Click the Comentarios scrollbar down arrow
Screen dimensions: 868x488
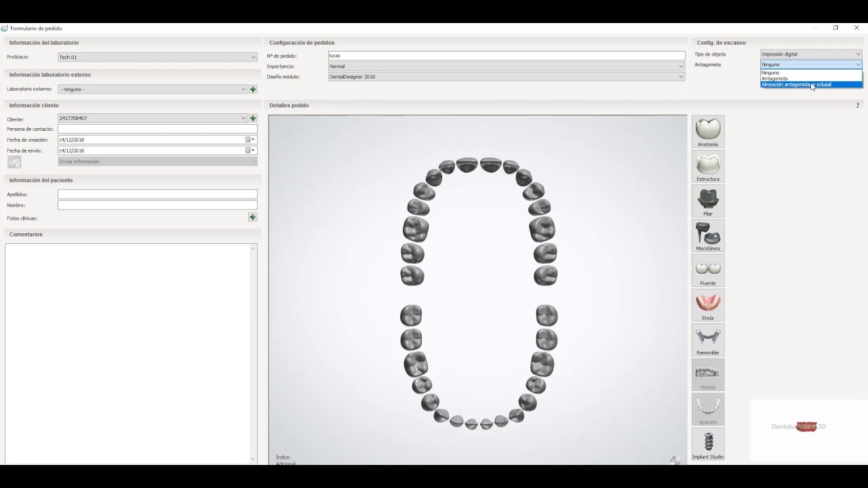pos(254,459)
